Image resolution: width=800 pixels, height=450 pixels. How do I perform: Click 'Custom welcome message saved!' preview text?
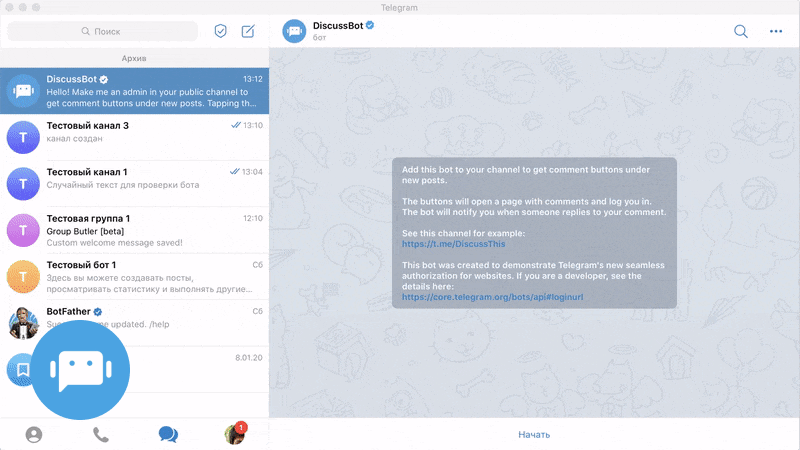click(114, 243)
